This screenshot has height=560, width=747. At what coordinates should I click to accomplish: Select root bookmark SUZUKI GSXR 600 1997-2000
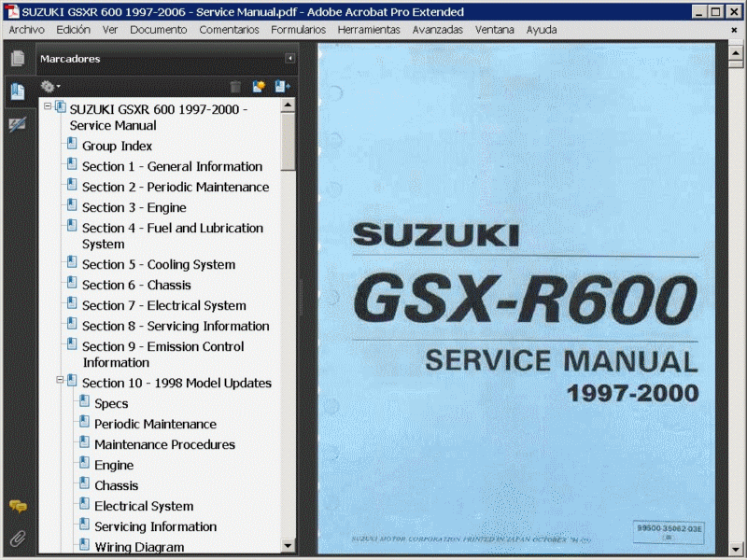(159, 118)
